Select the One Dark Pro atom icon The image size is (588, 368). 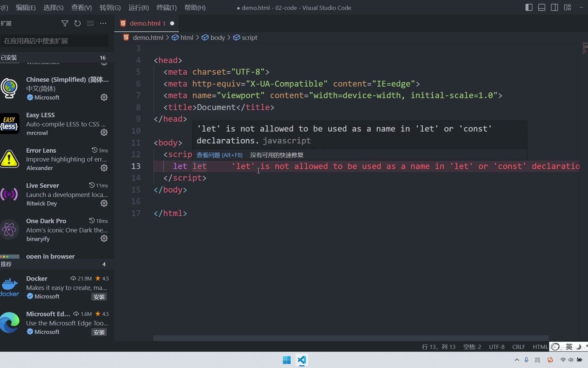point(10,230)
